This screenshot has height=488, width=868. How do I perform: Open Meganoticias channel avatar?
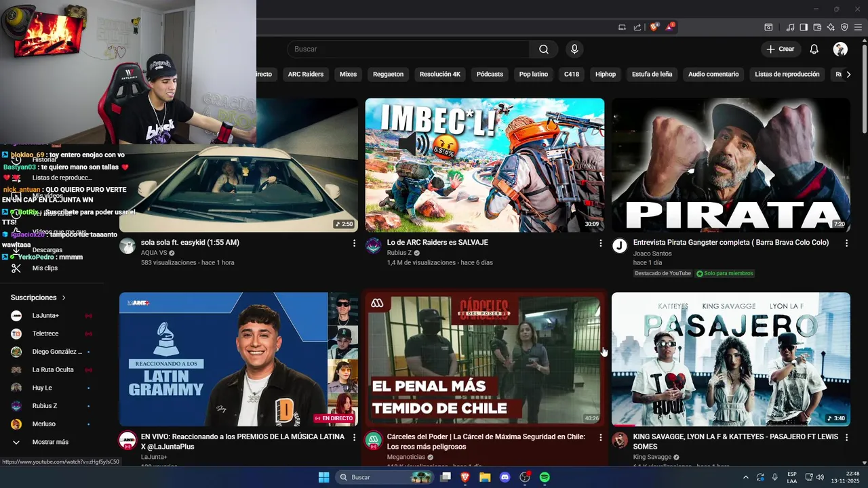[x=373, y=440]
